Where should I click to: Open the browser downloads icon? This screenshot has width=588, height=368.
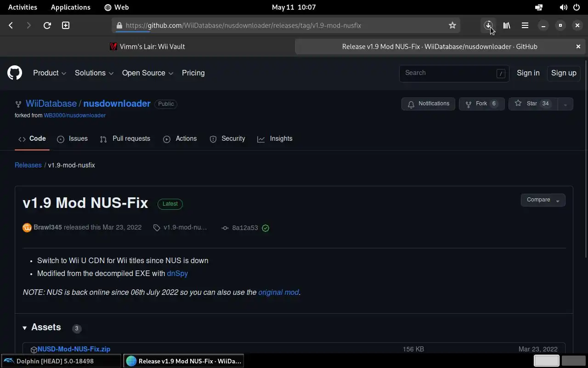(488, 25)
